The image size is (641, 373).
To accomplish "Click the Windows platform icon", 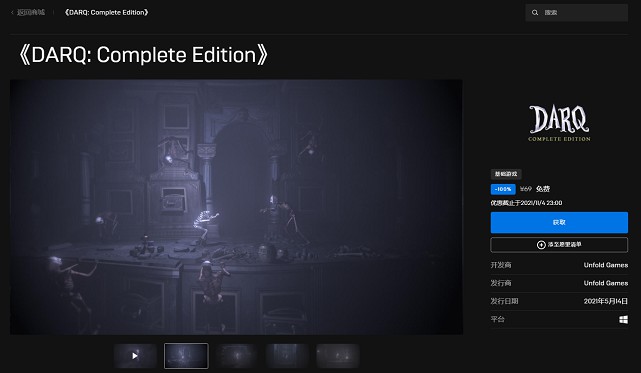I will tap(623, 319).
